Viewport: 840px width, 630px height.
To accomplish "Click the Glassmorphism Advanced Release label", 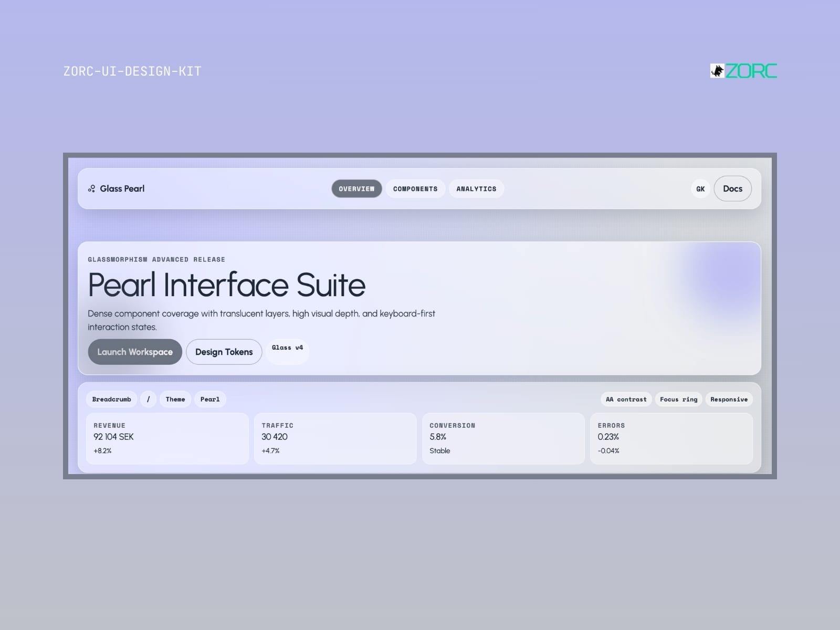I will (x=156, y=259).
